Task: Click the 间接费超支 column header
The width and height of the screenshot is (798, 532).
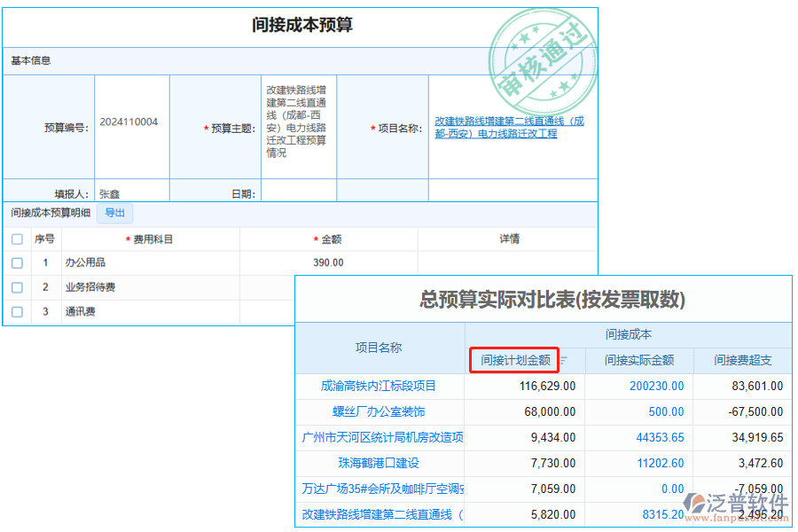Action: [x=744, y=362]
